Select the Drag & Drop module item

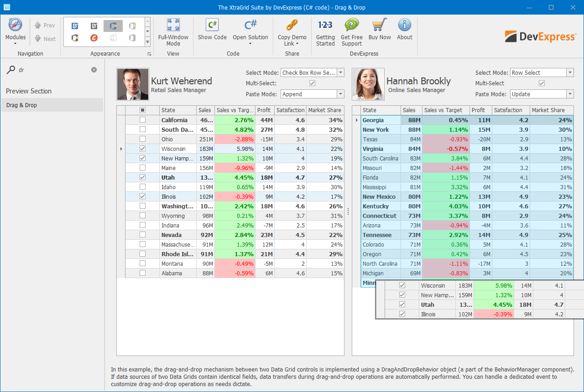click(x=52, y=105)
